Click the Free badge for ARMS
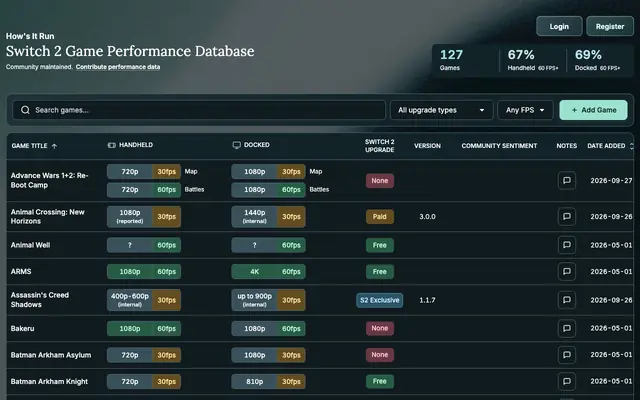Image resolution: width=640 pixels, height=400 pixels. pyautogui.click(x=380, y=271)
